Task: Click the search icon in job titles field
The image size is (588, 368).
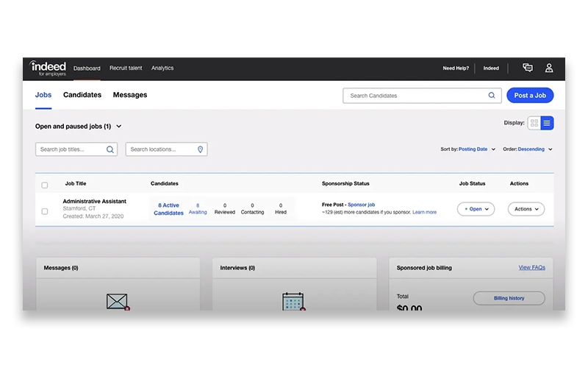Action: coord(110,149)
